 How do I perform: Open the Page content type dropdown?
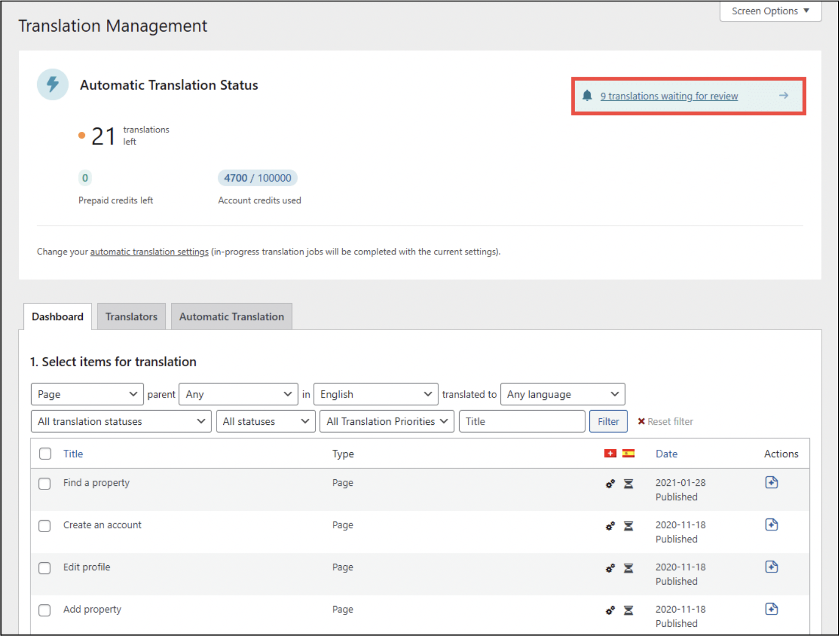click(x=87, y=394)
